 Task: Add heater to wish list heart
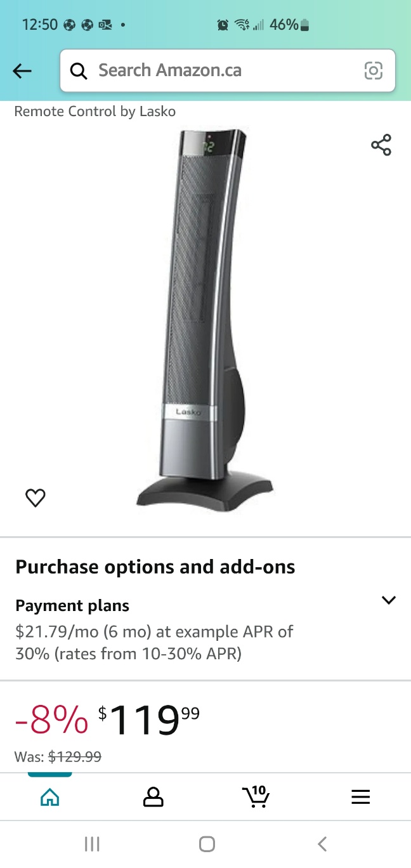tap(36, 498)
